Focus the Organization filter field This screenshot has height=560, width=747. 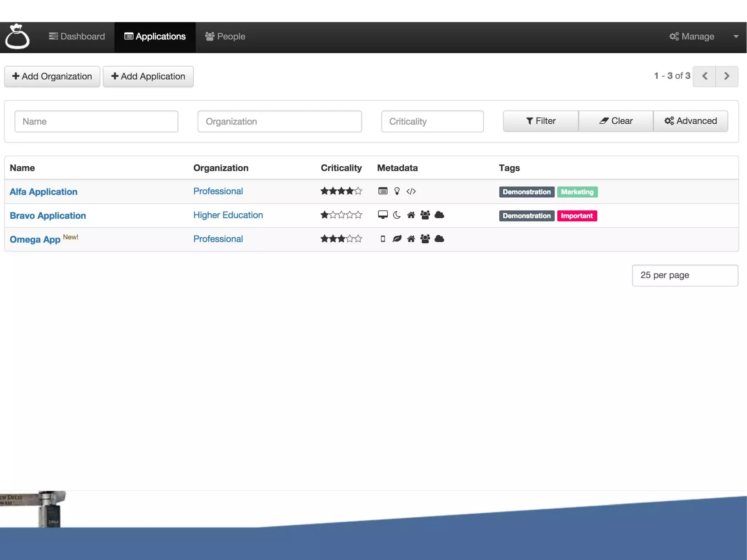279,121
